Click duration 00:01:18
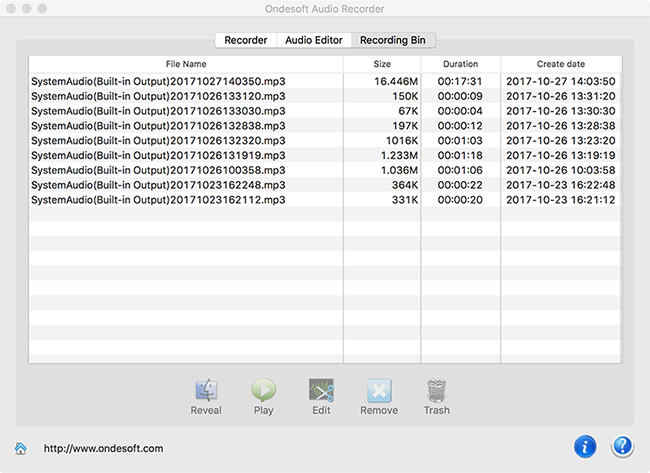Image resolution: width=650 pixels, height=473 pixels. pyautogui.click(x=460, y=155)
